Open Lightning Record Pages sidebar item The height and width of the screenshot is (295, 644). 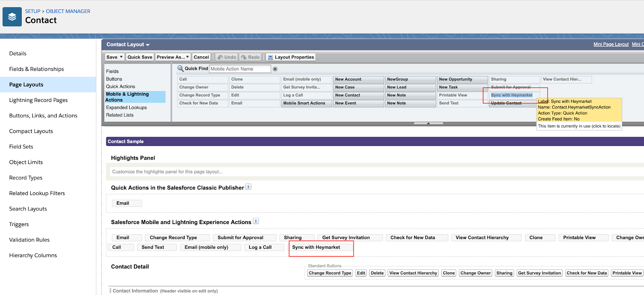[38, 100]
